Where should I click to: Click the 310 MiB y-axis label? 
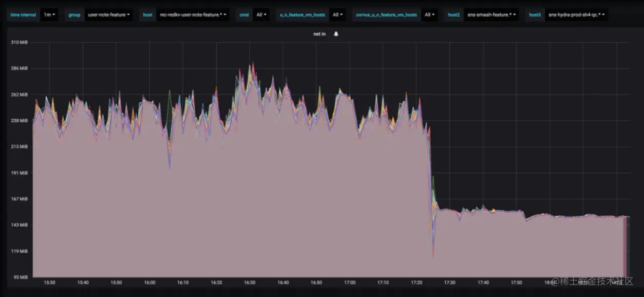tap(18, 42)
